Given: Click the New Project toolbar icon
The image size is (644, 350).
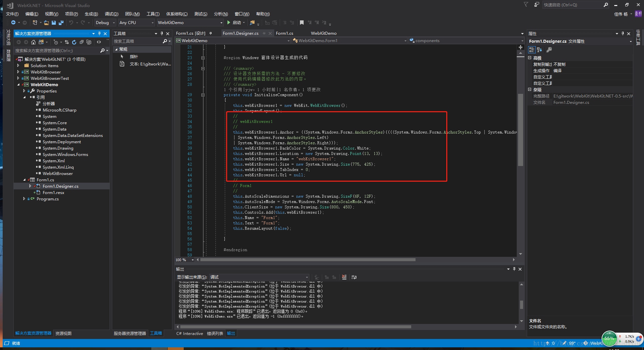Looking at the screenshot, I should click(x=35, y=23).
